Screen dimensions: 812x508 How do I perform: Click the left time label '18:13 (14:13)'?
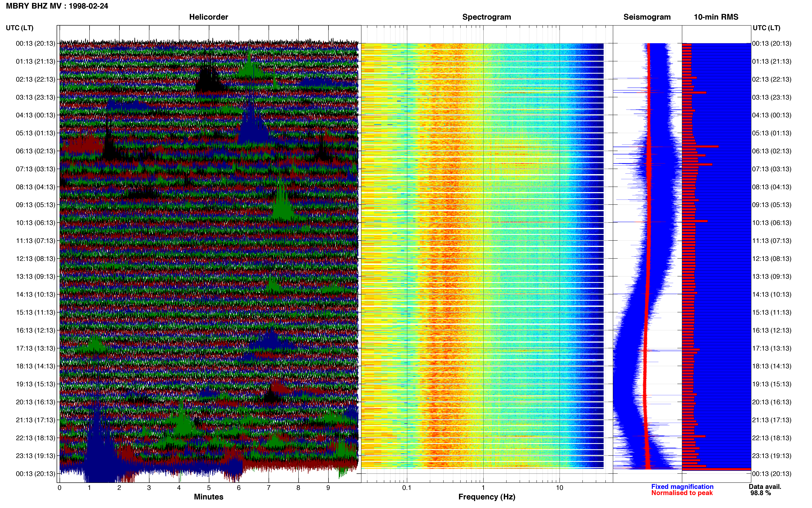[x=36, y=366]
